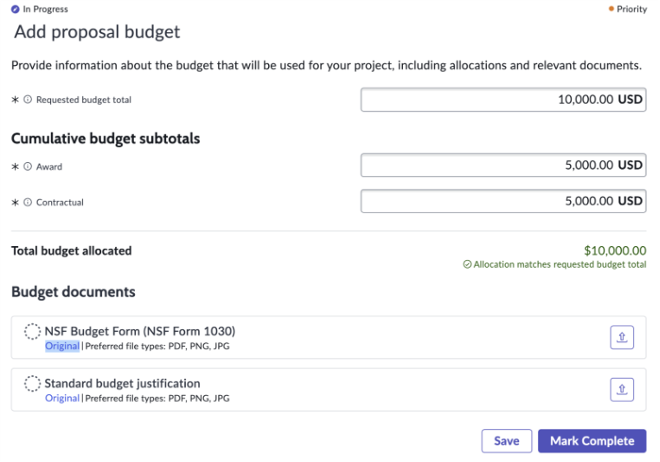Edit the Contractual amount field

click(503, 201)
